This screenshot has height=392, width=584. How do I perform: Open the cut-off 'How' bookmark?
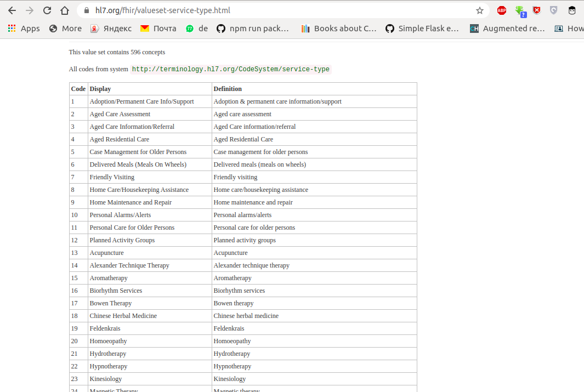click(569, 29)
